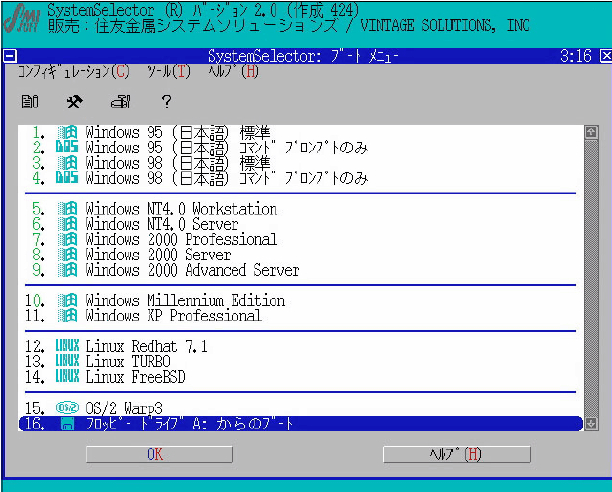Open the configuration toolbar icon with document pages
Viewport: 612px width, 492px height.
[x=30, y=102]
